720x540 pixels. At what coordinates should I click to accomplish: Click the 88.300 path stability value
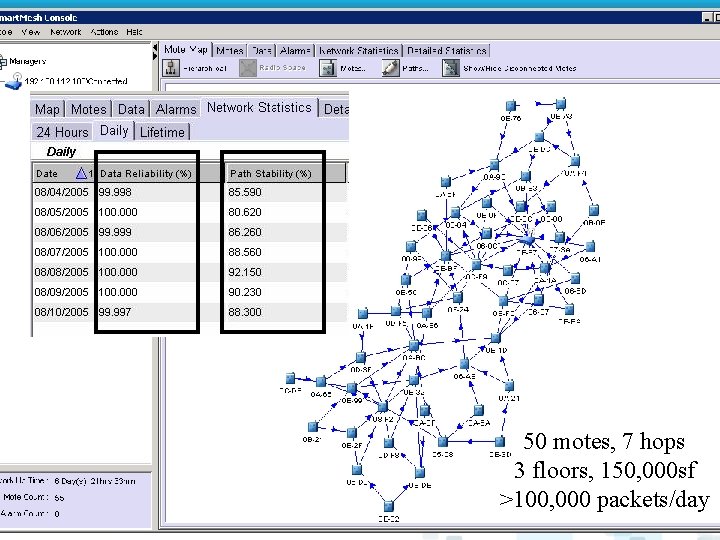(245, 312)
